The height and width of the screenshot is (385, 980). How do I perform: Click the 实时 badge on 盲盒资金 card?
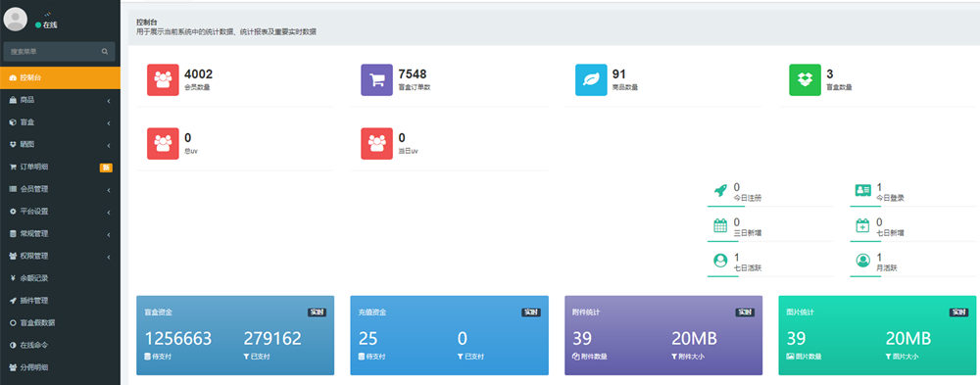(317, 313)
